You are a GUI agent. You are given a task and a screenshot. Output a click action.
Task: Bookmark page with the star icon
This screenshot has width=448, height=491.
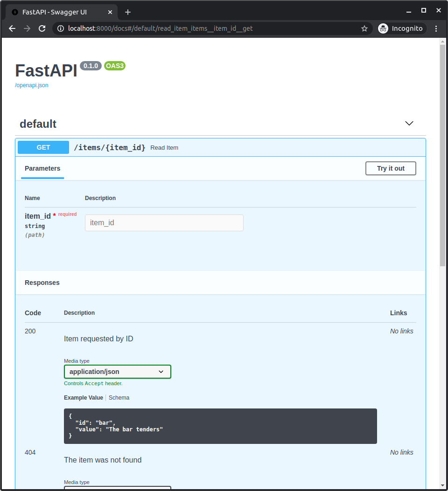coord(364,28)
